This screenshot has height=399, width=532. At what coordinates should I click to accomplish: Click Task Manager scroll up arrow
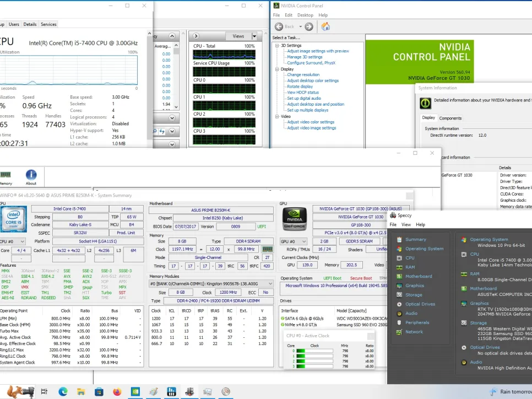tap(150, 33)
